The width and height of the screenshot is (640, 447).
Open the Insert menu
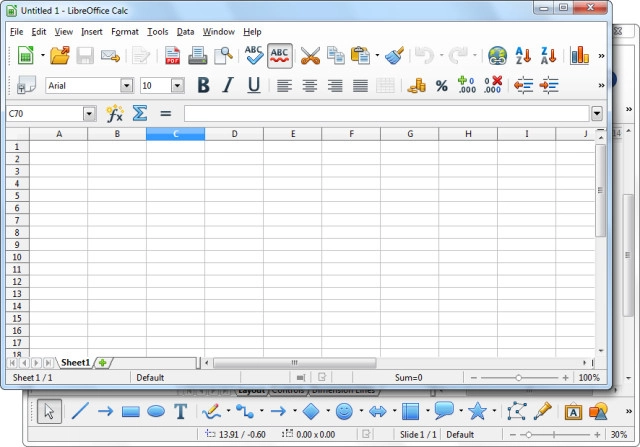92,32
